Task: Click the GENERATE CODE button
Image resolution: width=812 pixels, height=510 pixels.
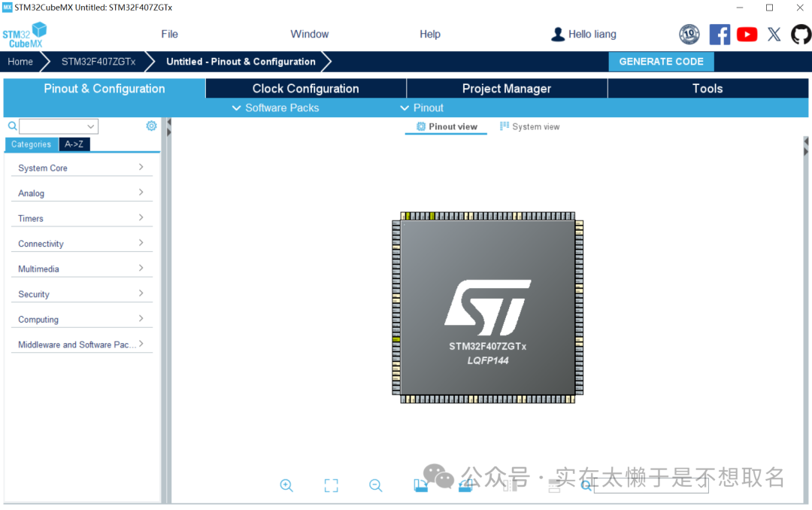Action: (x=661, y=62)
